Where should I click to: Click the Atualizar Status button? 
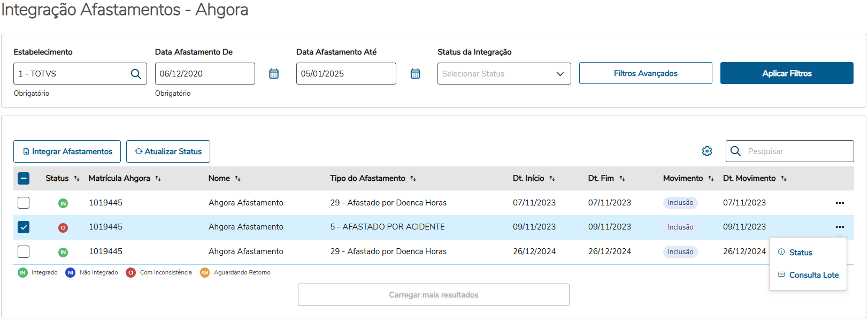[x=168, y=151]
